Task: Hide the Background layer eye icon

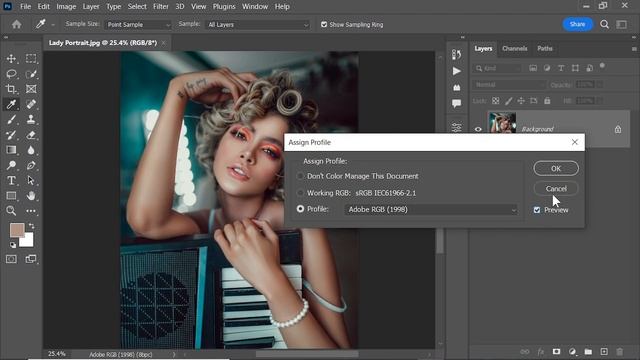Action: (x=478, y=129)
